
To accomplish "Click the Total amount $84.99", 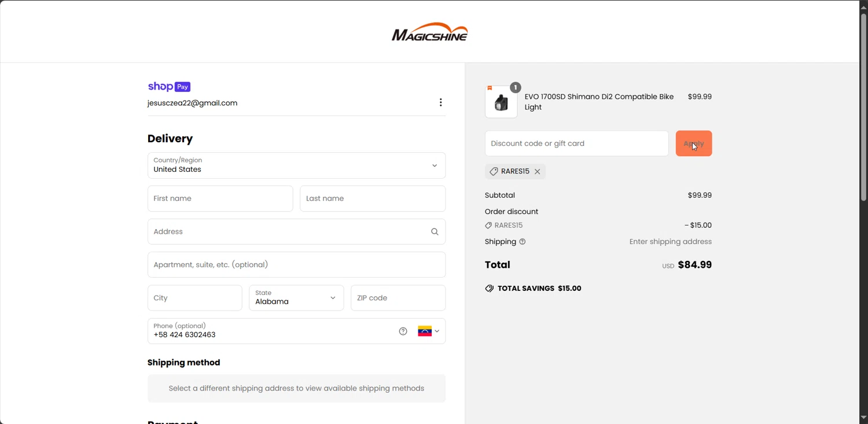I will click(x=694, y=265).
